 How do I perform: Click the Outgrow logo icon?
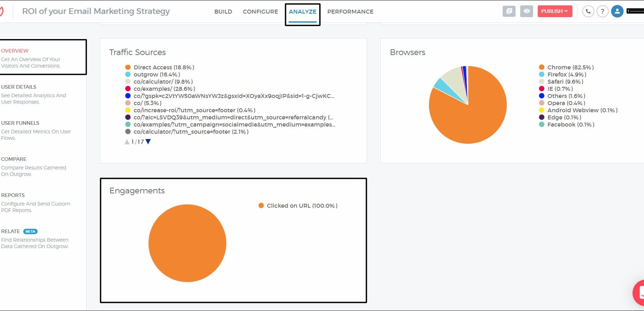(1, 11)
